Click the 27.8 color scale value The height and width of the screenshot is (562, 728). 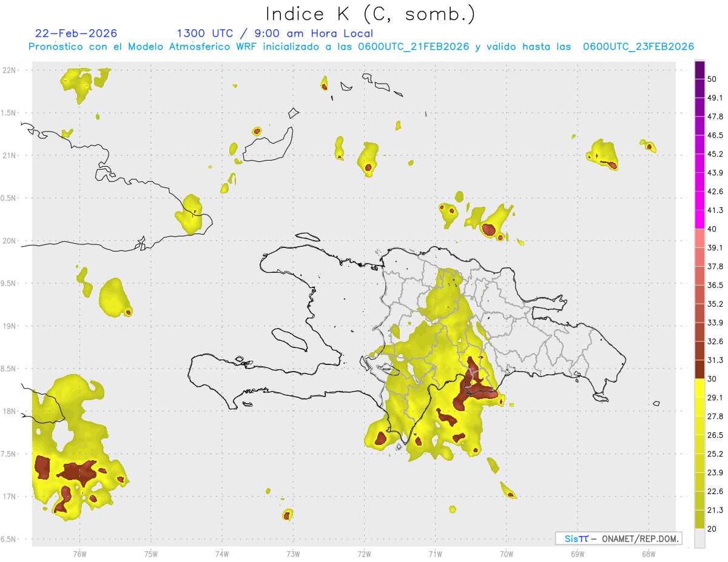pyautogui.click(x=715, y=416)
